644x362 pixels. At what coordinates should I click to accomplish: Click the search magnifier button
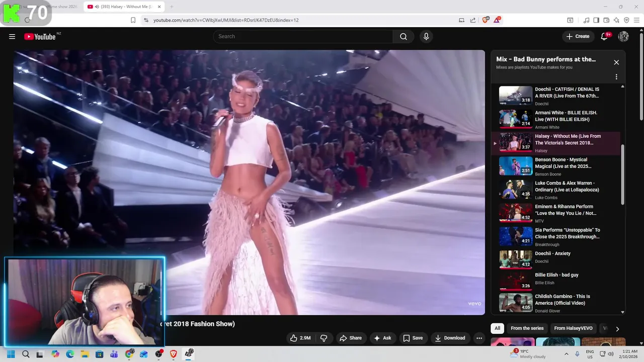[x=403, y=36]
